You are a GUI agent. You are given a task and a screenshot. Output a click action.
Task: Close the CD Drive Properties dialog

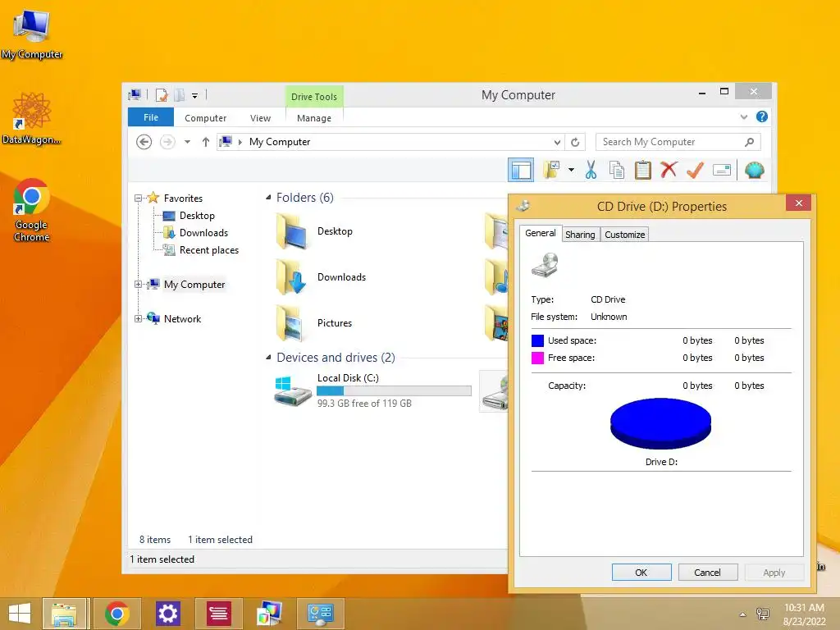click(799, 203)
